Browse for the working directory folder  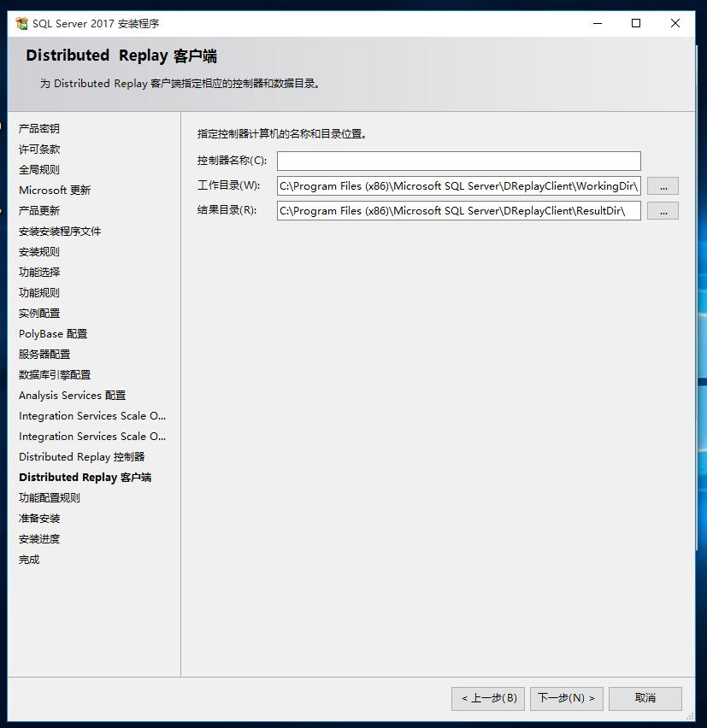click(663, 185)
